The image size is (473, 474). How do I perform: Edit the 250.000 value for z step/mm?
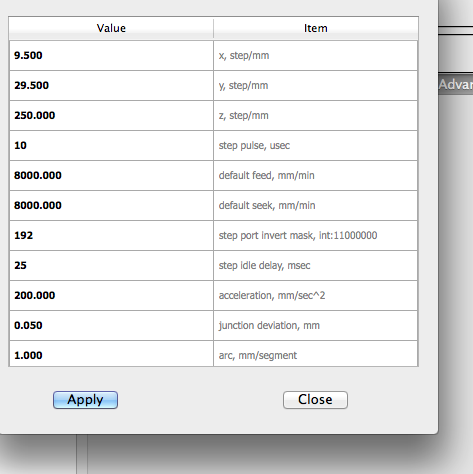pyautogui.click(x=111, y=116)
